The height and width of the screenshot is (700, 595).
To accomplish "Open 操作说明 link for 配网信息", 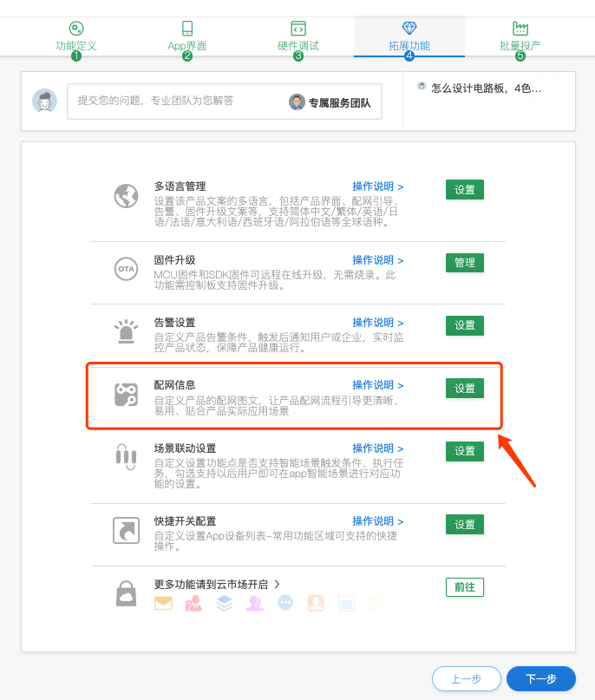I will pos(377,385).
